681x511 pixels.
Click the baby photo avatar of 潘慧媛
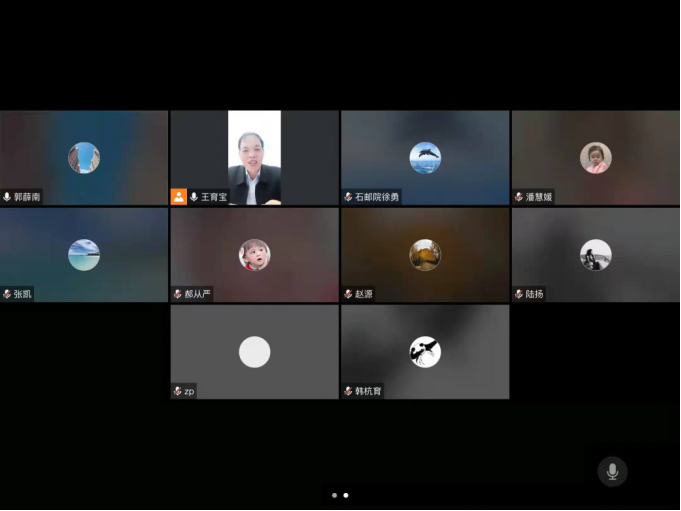[x=595, y=158]
